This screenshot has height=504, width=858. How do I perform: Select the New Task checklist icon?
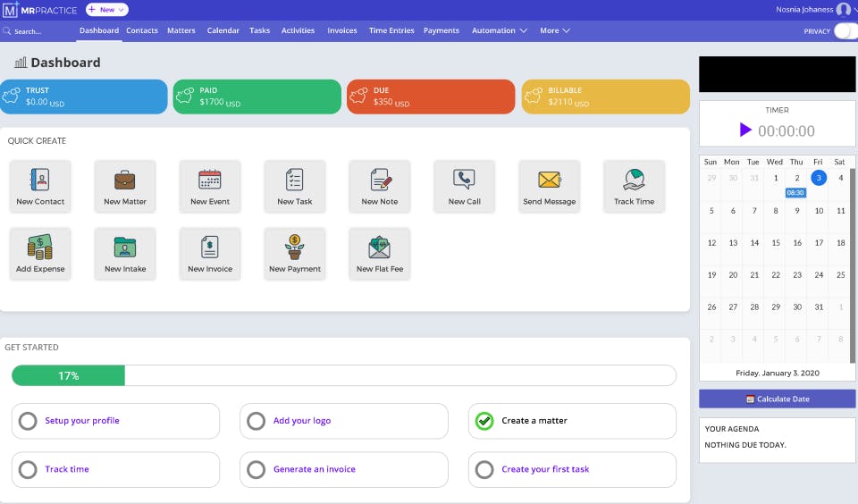(x=294, y=186)
